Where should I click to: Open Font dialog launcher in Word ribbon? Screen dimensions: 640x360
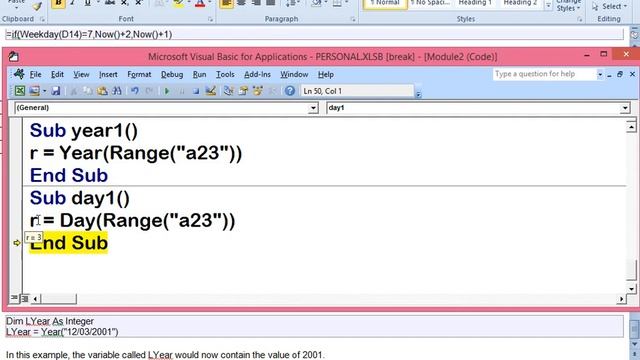pyautogui.click(x=210, y=19)
